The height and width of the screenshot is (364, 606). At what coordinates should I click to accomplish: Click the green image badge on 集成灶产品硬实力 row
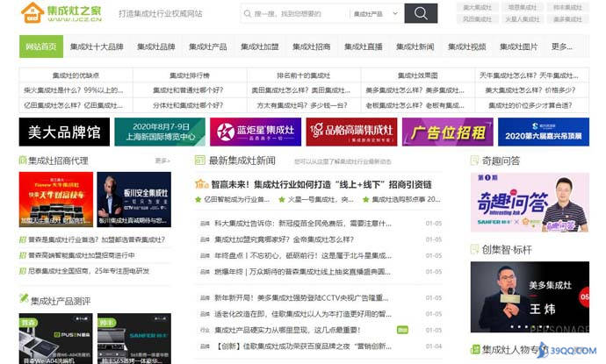click(403, 330)
